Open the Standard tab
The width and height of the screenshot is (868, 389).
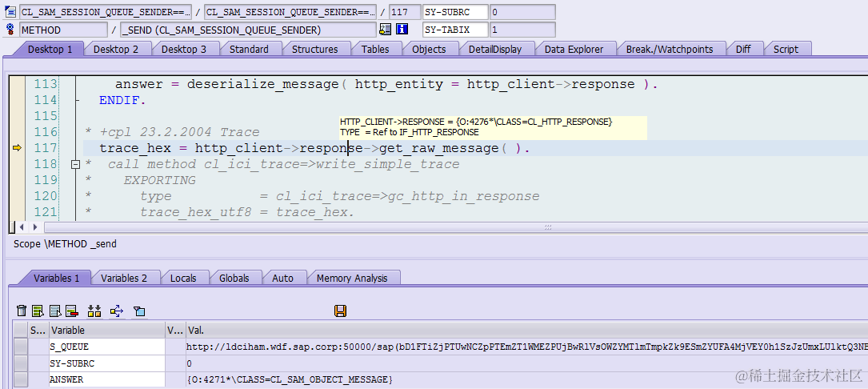click(x=249, y=50)
